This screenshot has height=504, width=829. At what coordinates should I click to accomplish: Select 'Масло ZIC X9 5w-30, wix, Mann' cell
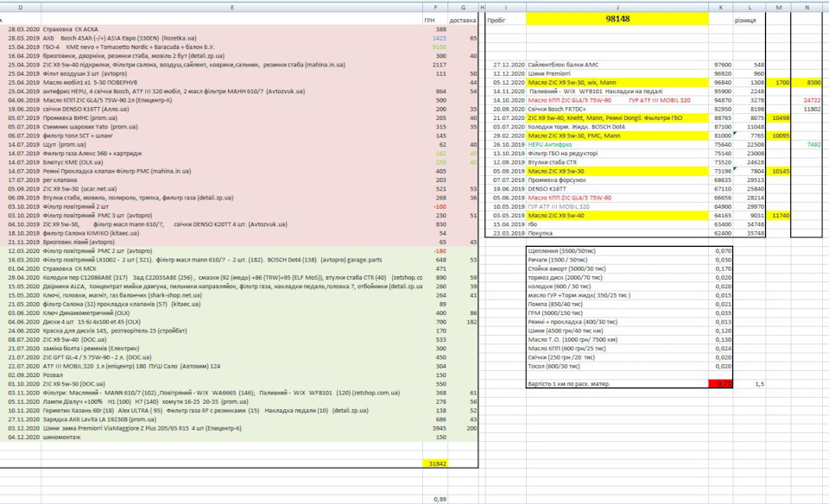point(617,82)
